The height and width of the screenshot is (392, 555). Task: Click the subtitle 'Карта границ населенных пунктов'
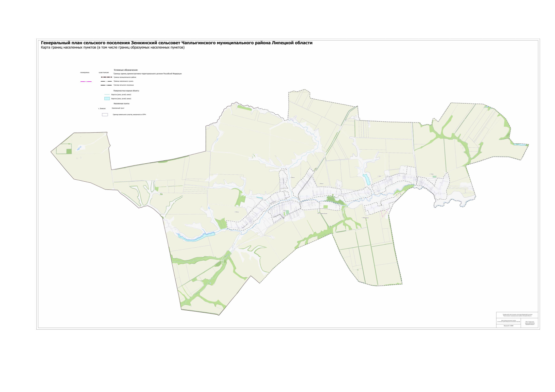tap(113, 47)
